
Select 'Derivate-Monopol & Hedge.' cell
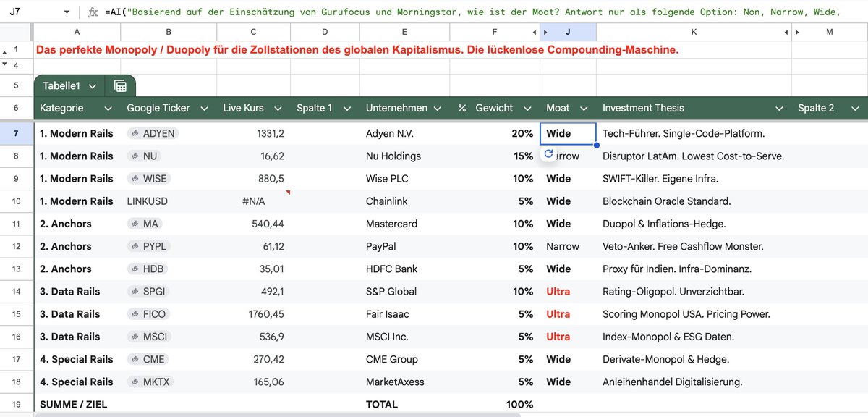click(x=694, y=358)
